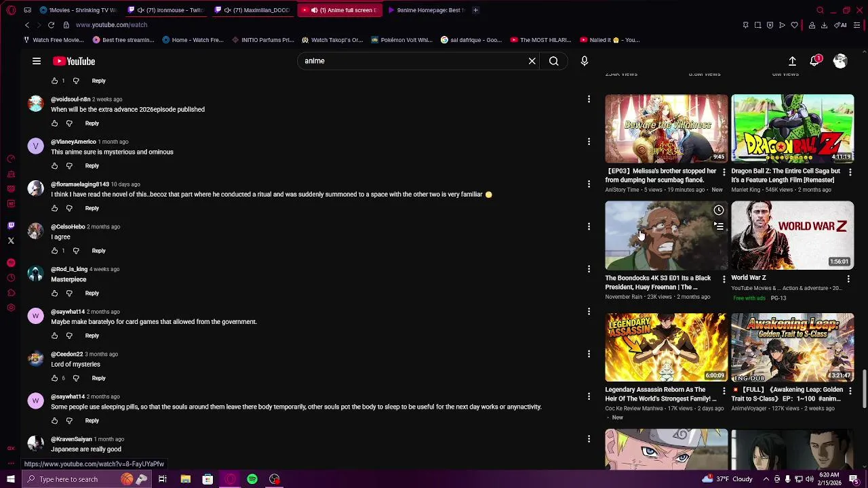Click the page vertical scrollbar thumb

click(865, 388)
